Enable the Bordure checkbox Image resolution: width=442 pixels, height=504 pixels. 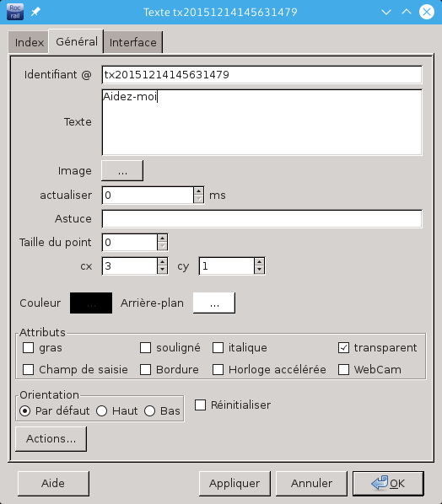(x=145, y=369)
